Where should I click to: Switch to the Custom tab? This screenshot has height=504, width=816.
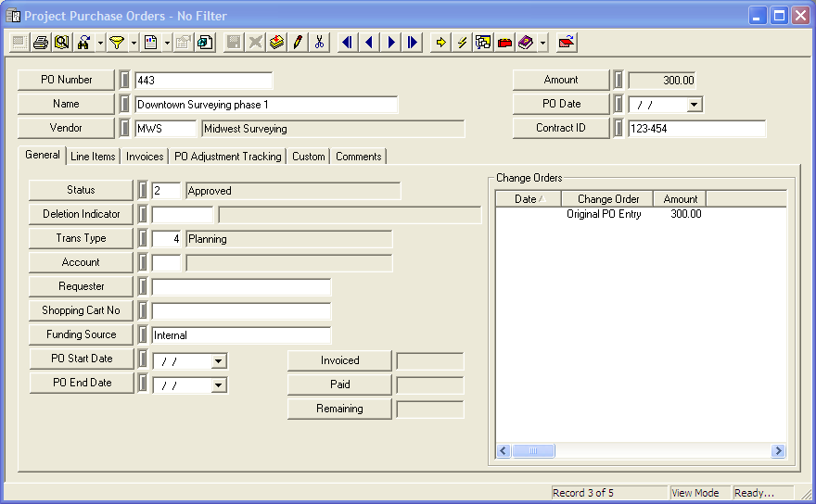(x=308, y=157)
